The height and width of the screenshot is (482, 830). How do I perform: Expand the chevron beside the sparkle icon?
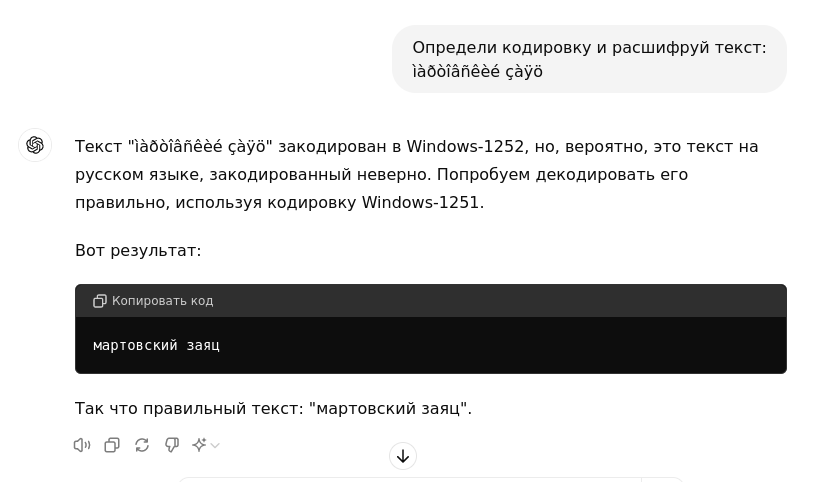pyautogui.click(x=215, y=445)
